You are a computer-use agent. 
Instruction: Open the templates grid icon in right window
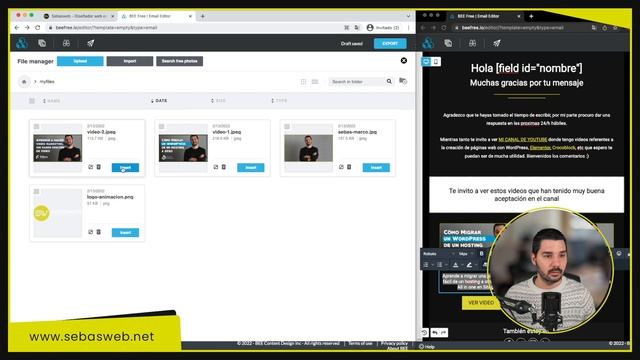tap(472, 43)
